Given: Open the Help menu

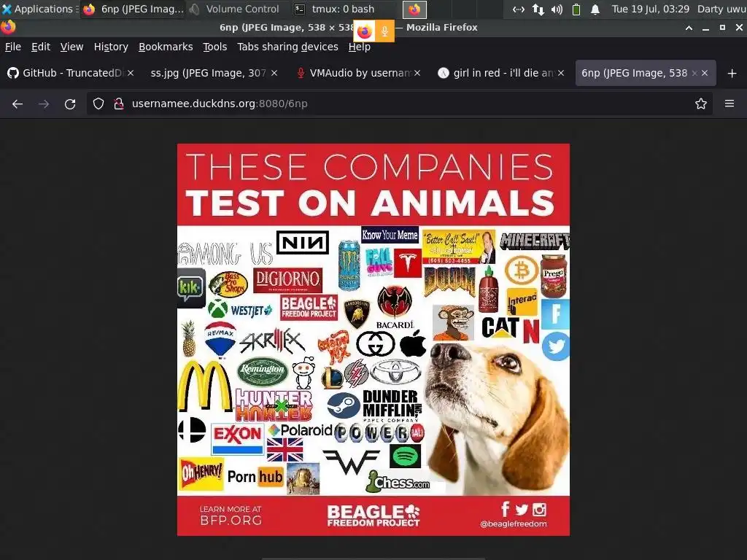Looking at the screenshot, I should coord(359,47).
